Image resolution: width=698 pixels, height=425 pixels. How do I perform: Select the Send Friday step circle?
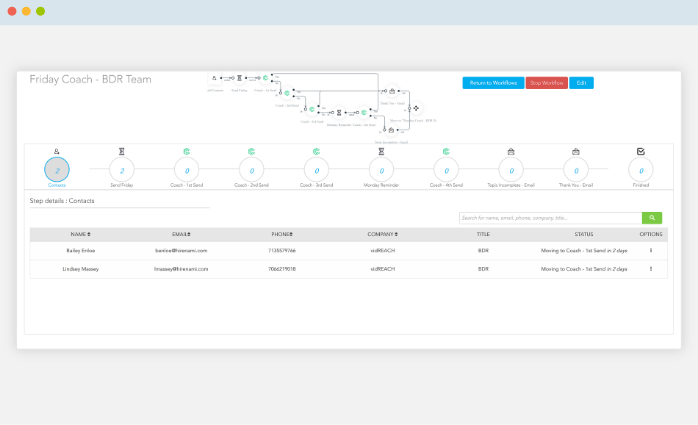[122, 170]
